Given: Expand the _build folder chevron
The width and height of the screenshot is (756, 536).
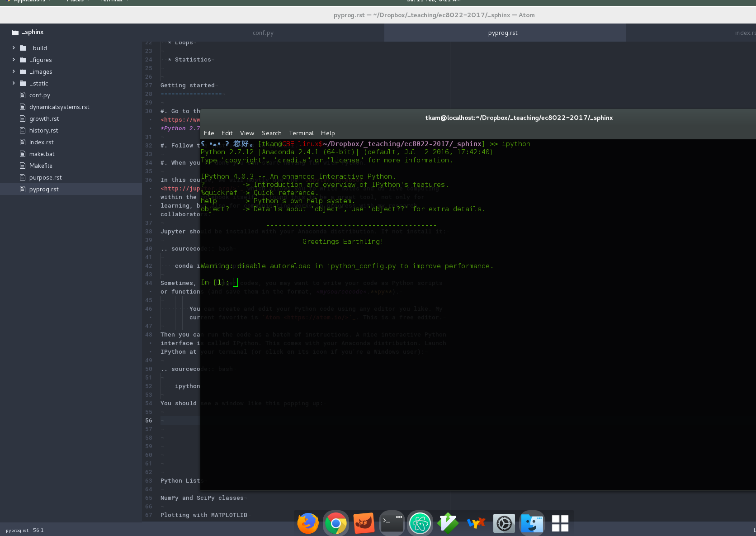Looking at the screenshot, I should pos(14,47).
